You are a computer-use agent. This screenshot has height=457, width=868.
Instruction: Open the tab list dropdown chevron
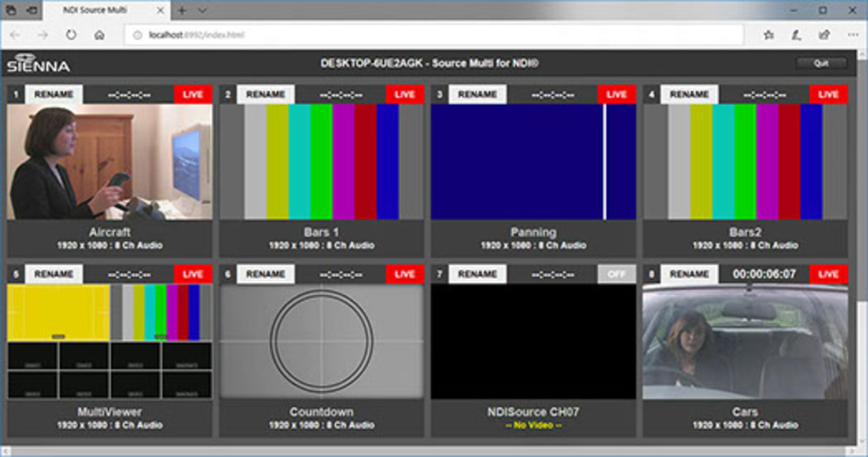(x=203, y=10)
